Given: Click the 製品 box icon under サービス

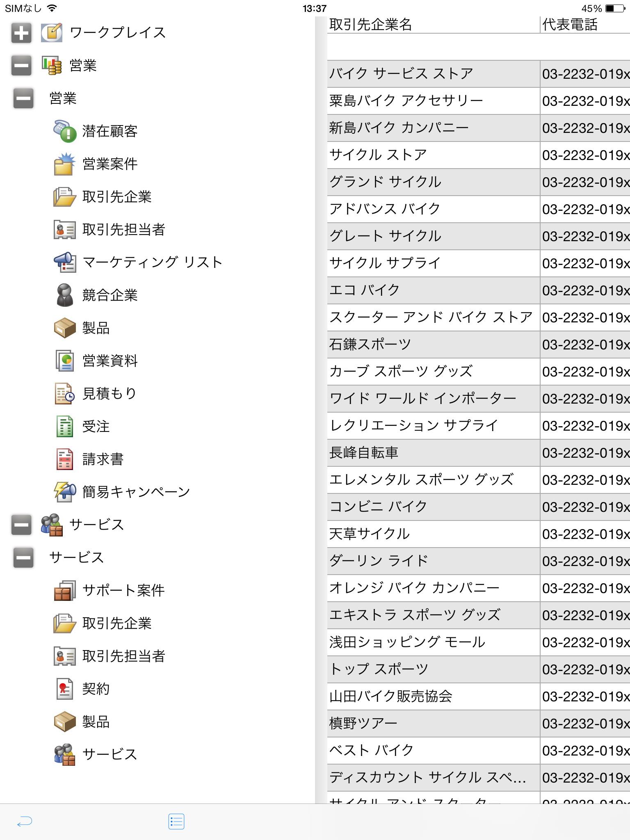Looking at the screenshot, I should click(65, 722).
